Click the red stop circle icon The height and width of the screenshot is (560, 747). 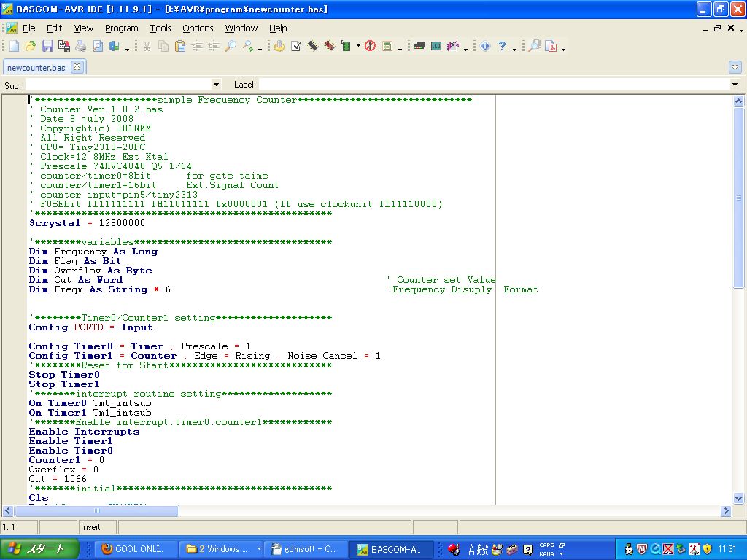(x=370, y=46)
